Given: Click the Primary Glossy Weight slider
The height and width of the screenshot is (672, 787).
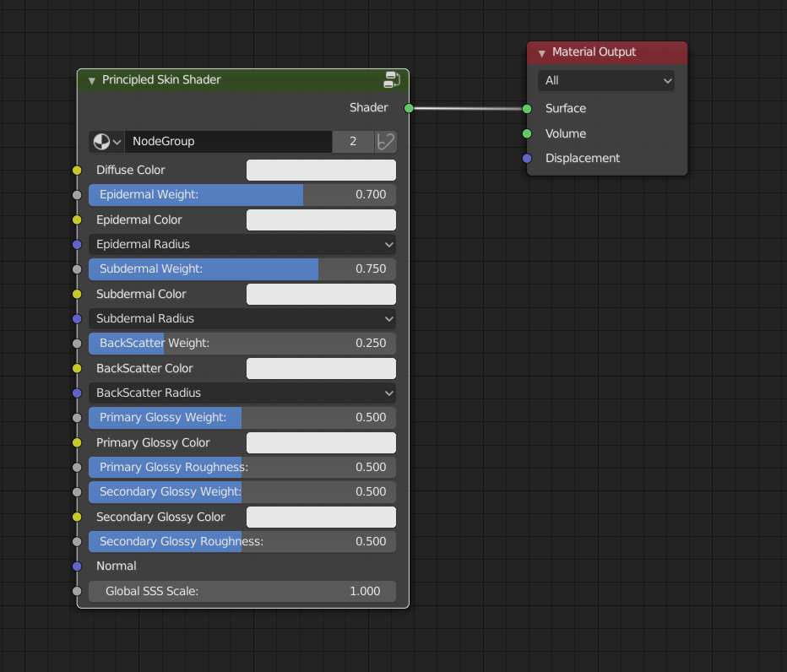Looking at the screenshot, I should 242,418.
